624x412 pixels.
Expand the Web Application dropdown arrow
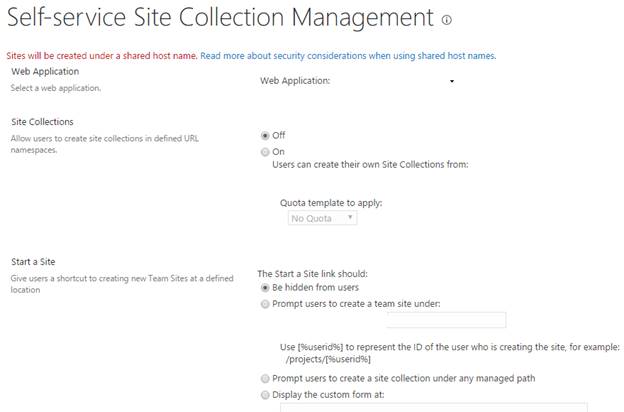coord(452,81)
